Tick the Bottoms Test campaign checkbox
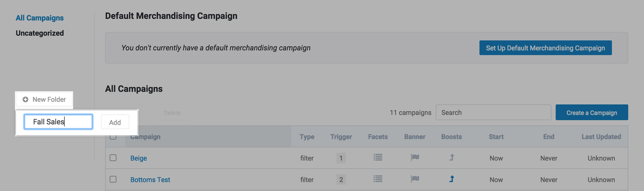This screenshot has height=191, width=644. 113,179
